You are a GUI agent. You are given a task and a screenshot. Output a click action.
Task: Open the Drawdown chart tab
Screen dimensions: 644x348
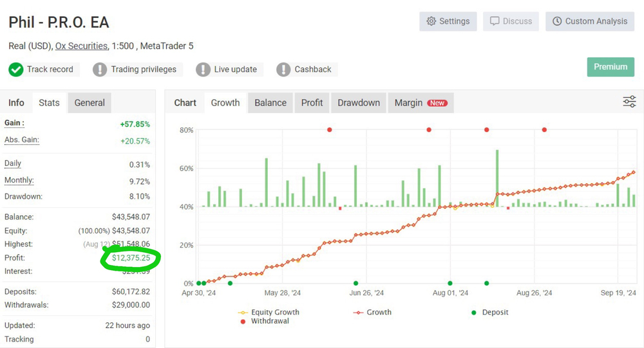[359, 102]
